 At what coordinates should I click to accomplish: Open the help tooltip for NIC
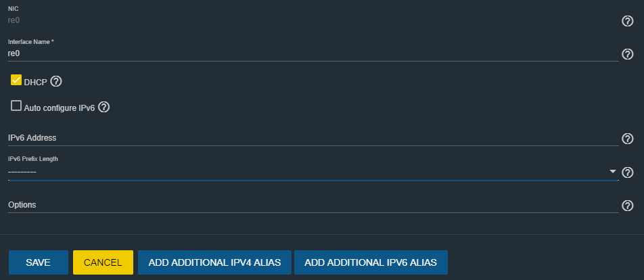point(627,21)
